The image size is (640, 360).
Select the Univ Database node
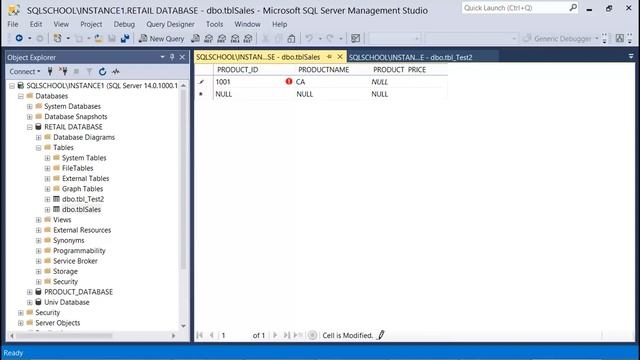tap(67, 302)
